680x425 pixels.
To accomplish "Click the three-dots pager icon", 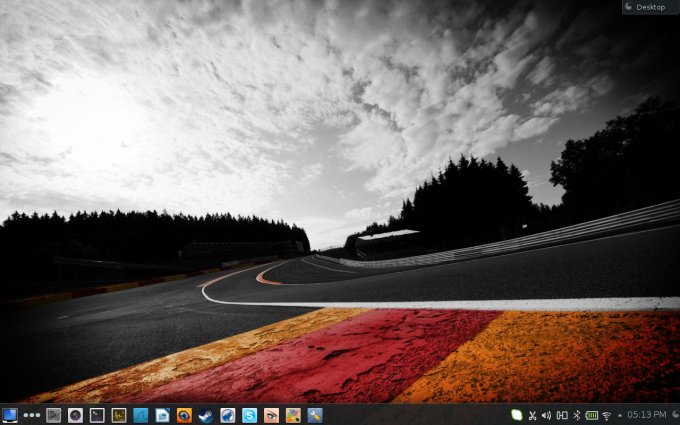I will [x=32, y=415].
